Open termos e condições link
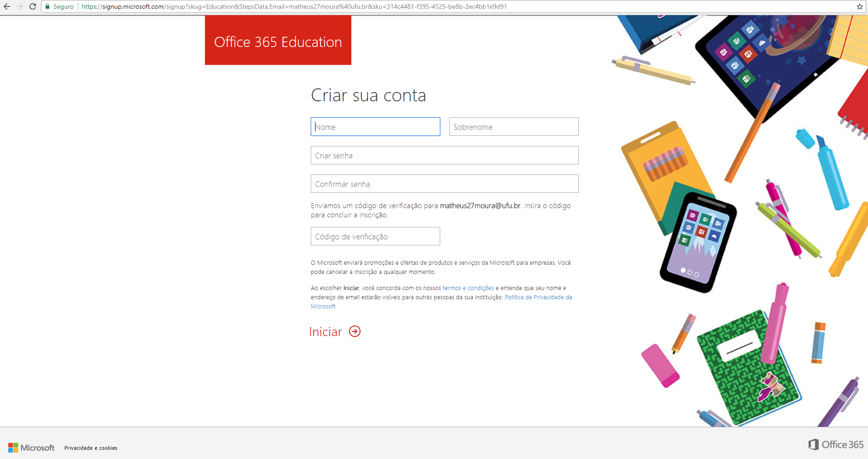868x459 pixels. coord(468,288)
